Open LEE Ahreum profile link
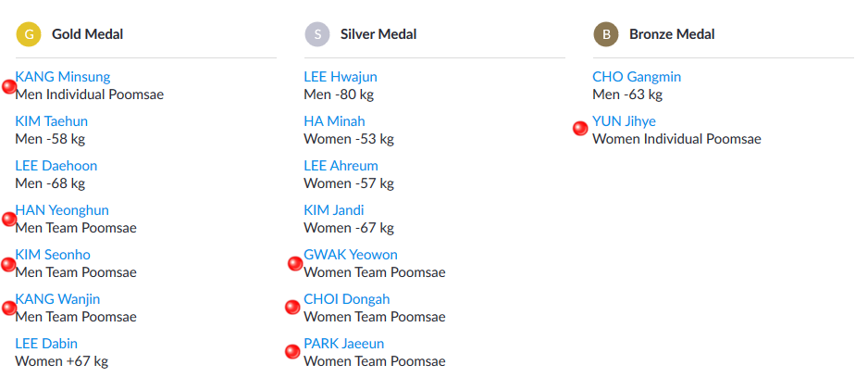The height and width of the screenshot is (390, 868). coord(341,166)
